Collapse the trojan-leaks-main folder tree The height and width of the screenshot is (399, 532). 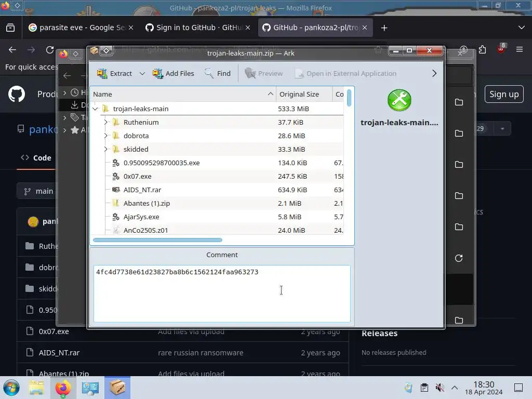click(x=96, y=109)
